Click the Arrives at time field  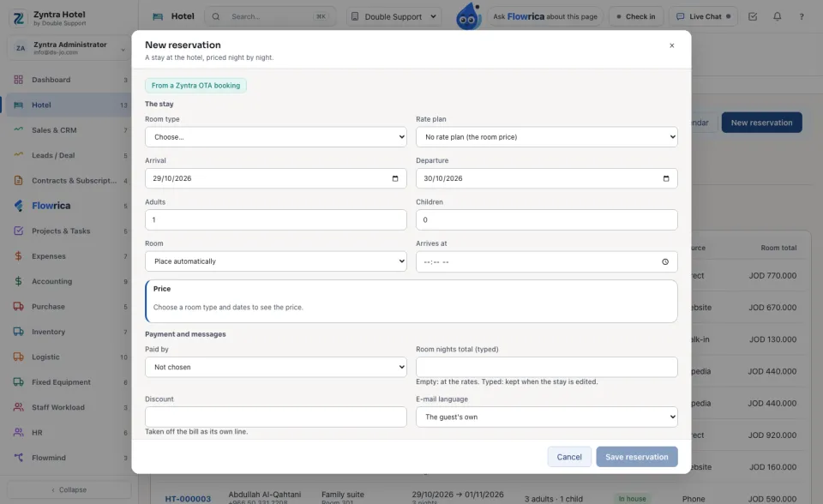click(x=546, y=261)
